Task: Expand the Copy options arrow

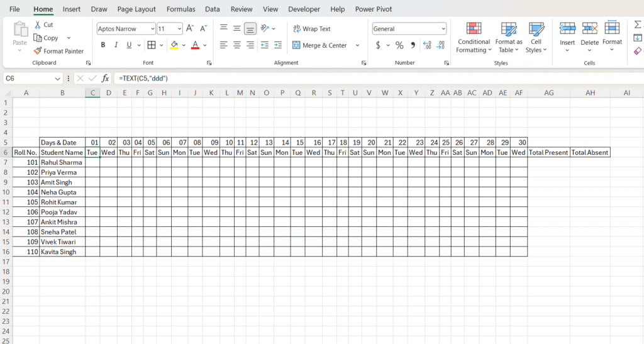Action: click(x=69, y=38)
